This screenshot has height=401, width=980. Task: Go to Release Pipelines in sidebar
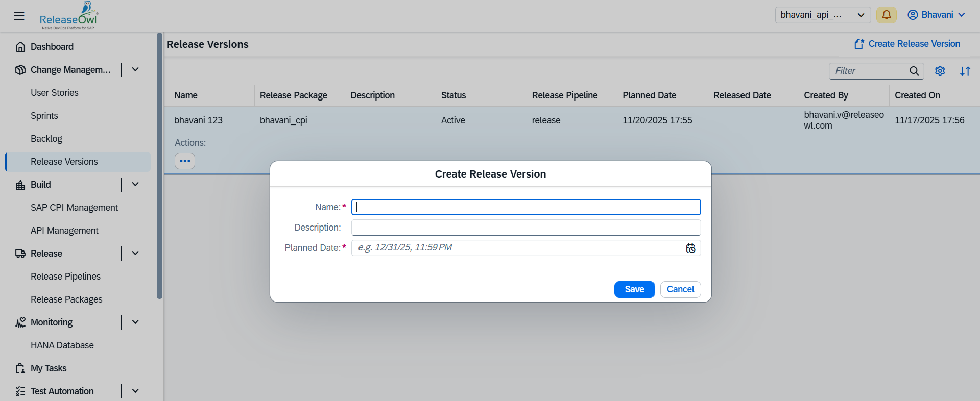click(65, 277)
